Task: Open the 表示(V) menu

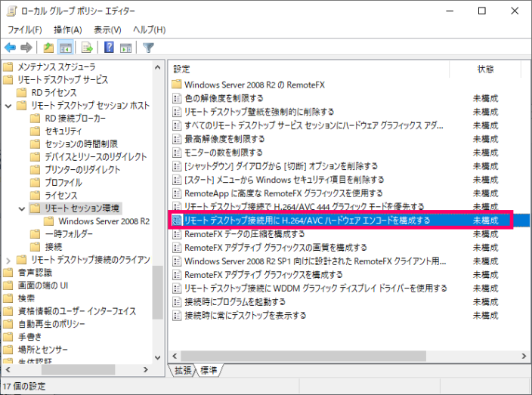Action: [x=107, y=29]
